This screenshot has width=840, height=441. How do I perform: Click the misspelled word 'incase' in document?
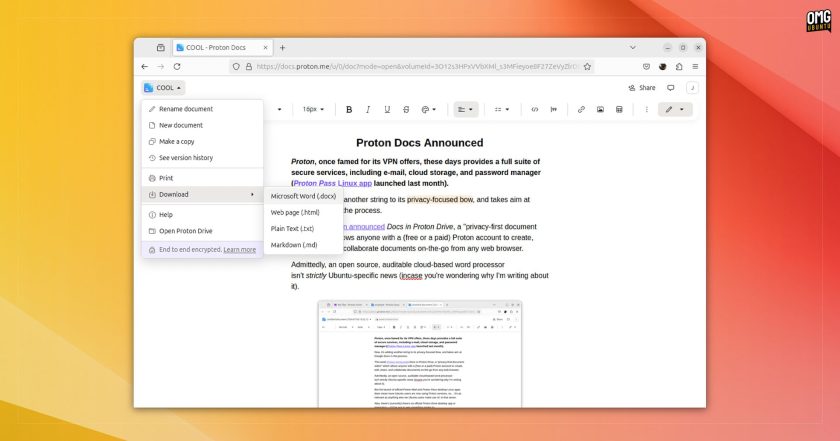pos(412,275)
